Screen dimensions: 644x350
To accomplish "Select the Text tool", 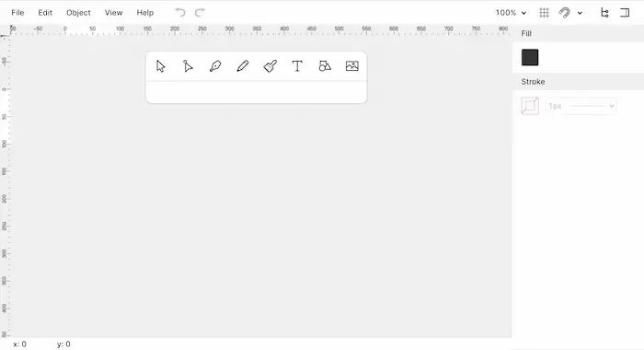I will [x=297, y=66].
